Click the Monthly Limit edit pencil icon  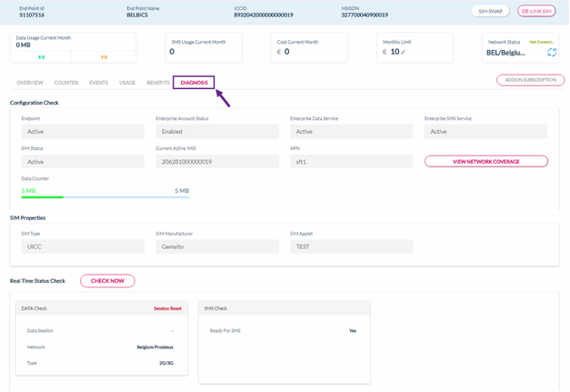coord(404,52)
